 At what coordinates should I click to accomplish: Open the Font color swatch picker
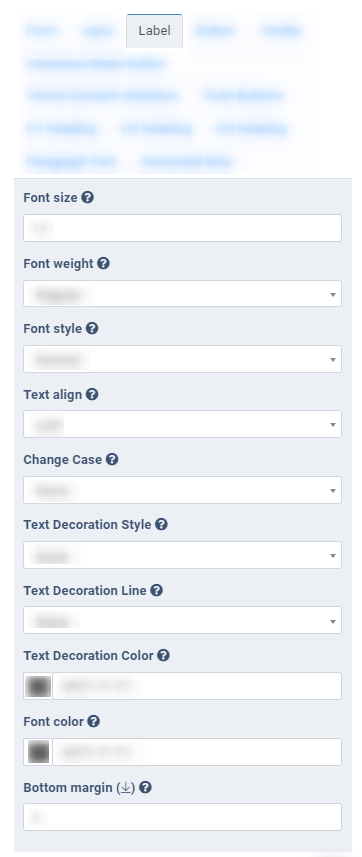pos(38,752)
